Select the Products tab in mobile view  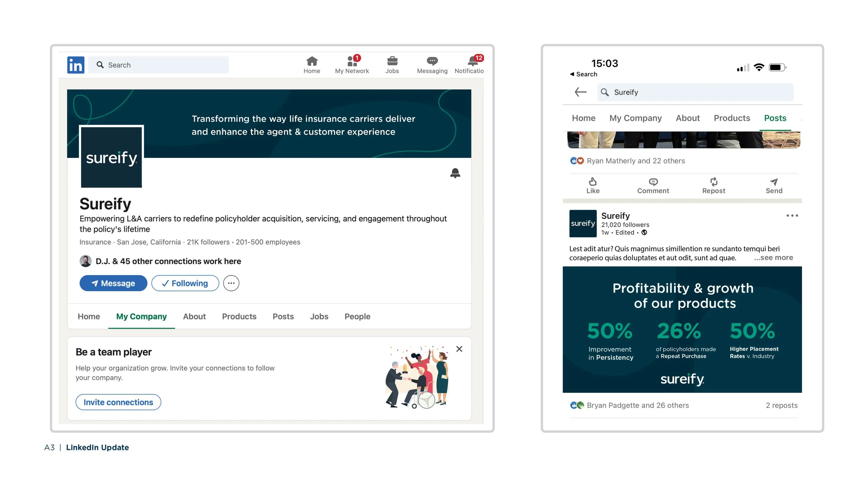click(732, 118)
